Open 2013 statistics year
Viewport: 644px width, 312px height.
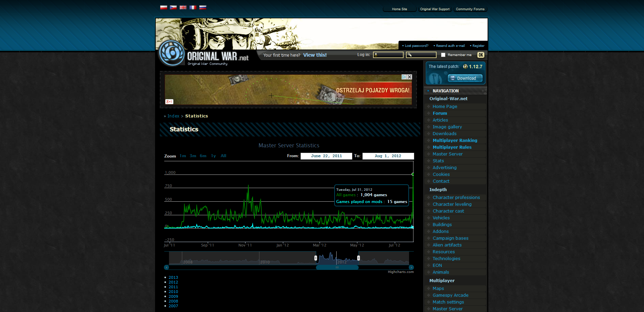click(173, 277)
